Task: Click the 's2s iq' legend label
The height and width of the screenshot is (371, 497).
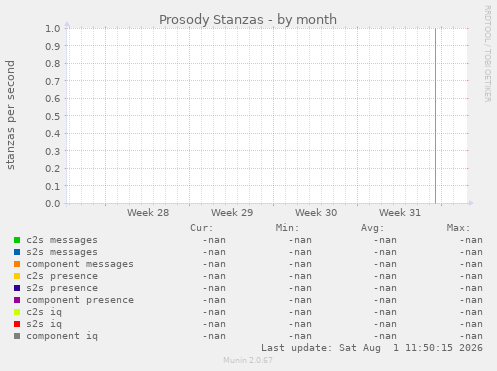Action: (x=44, y=324)
